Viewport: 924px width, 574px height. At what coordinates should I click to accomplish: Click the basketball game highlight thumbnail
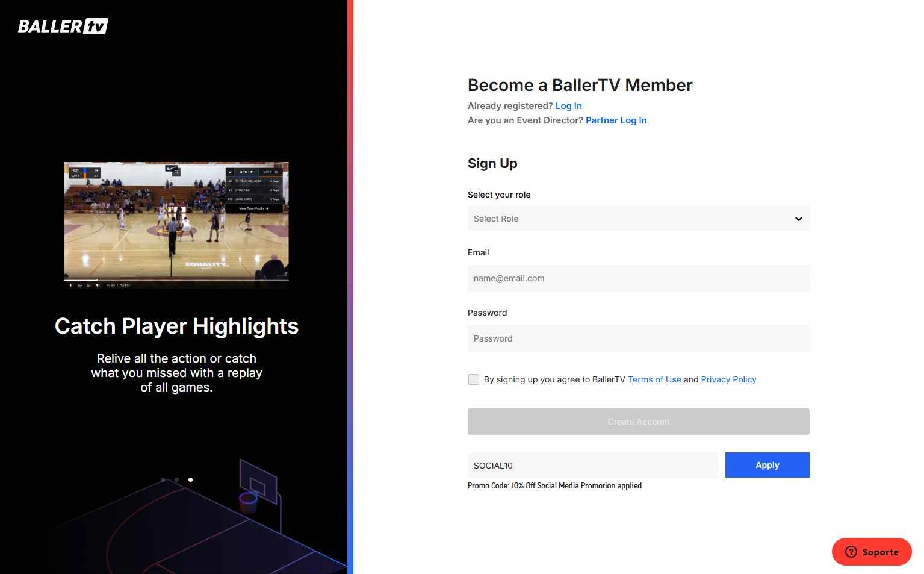(x=176, y=225)
